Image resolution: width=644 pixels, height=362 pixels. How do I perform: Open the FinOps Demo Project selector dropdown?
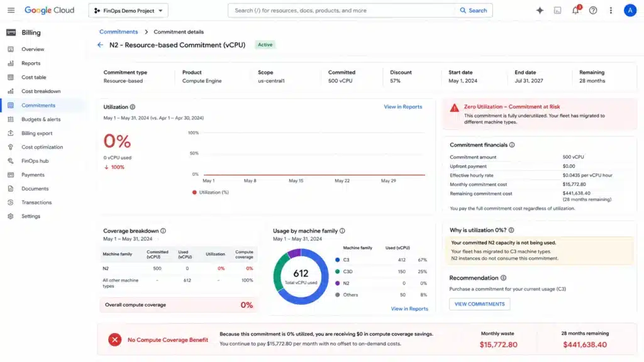click(128, 11)
